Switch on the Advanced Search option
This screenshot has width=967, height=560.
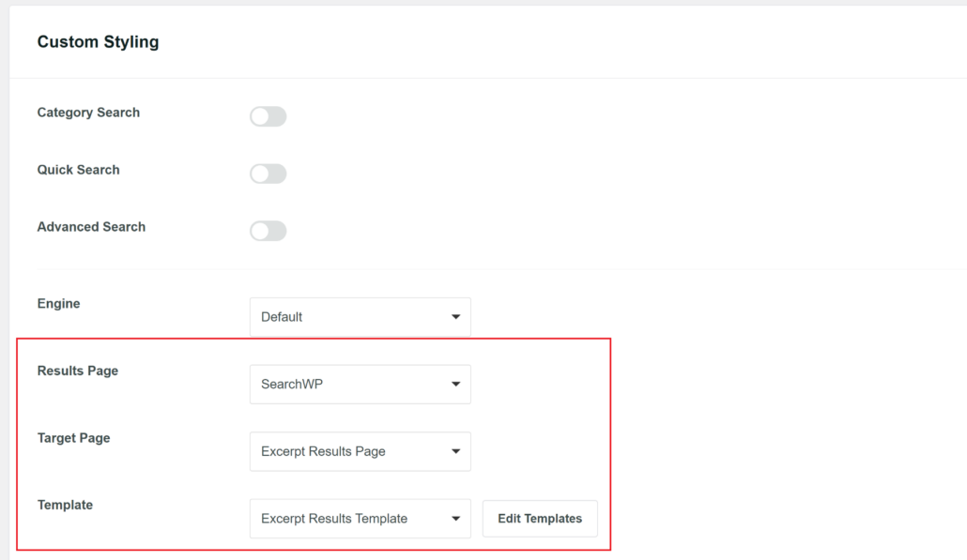(268, 231)
